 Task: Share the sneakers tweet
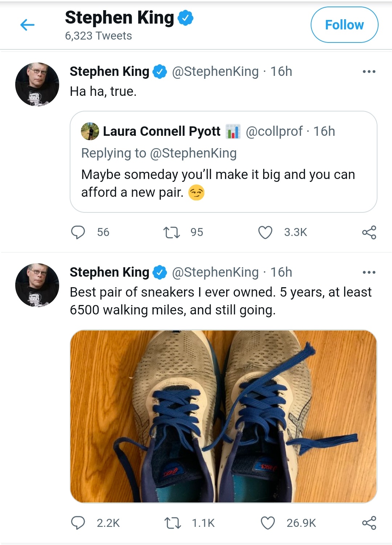tap(369, 523)
